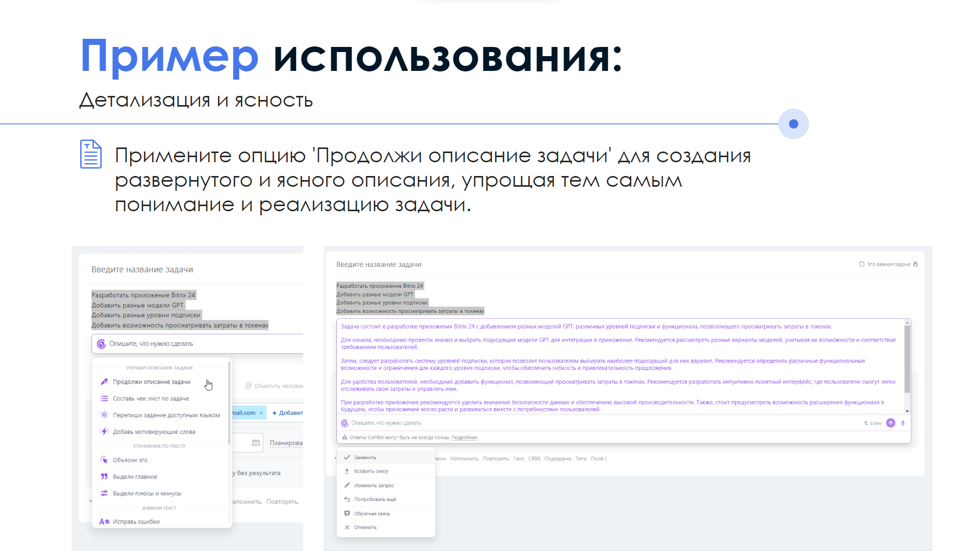
Task: Choose 'Отменить' in the result menu
Action: pyautogui.click(x=365, y=528)
